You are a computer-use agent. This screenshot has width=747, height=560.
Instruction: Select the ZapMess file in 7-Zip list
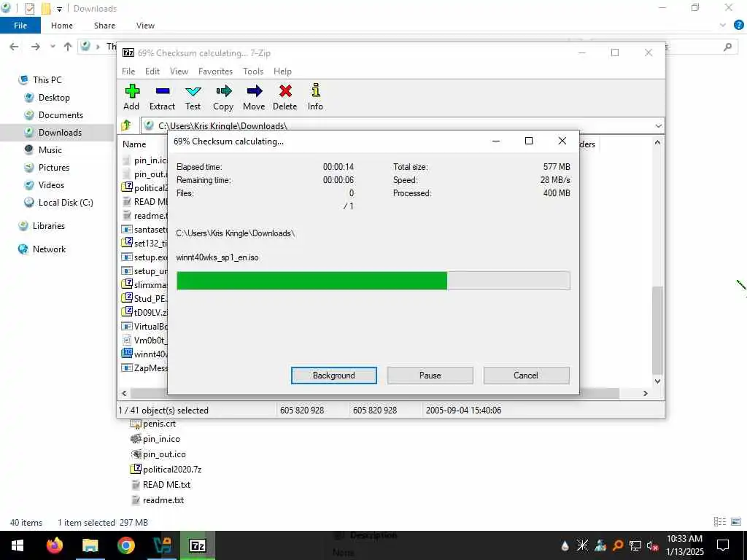point(145,367)
